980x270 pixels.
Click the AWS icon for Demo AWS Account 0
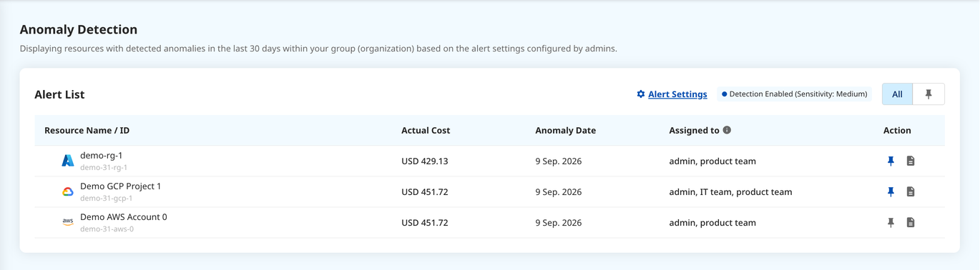(x=68, y=222)
